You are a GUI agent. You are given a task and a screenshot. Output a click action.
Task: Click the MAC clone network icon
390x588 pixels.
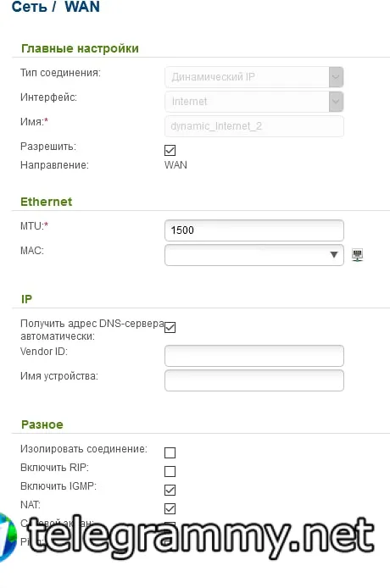357,255
